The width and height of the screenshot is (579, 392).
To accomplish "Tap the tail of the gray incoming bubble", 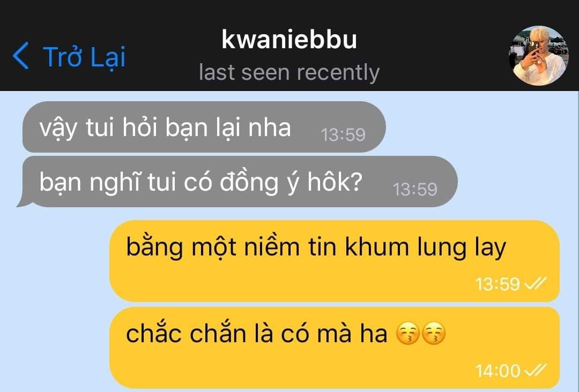I will point(22,201).
